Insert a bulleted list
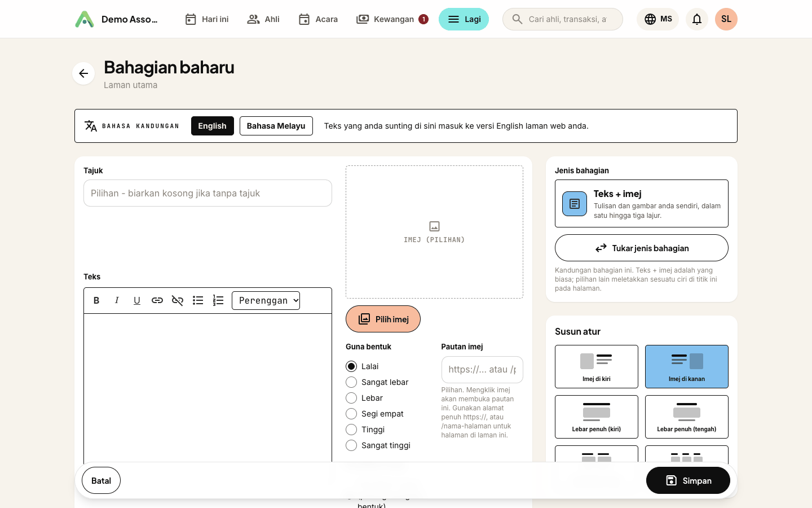Screen dimensions: 812x508 point(198,300)
